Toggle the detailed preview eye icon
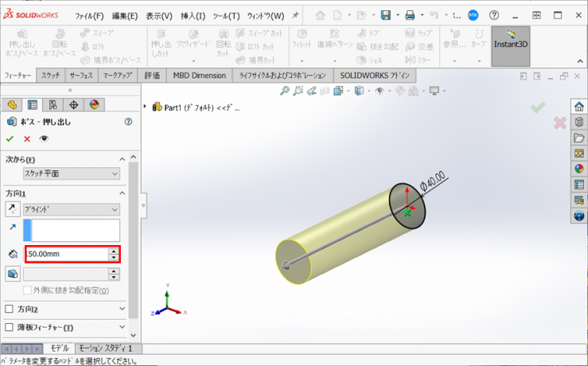Viewport: 588px width, 366px height. [44, 138]
